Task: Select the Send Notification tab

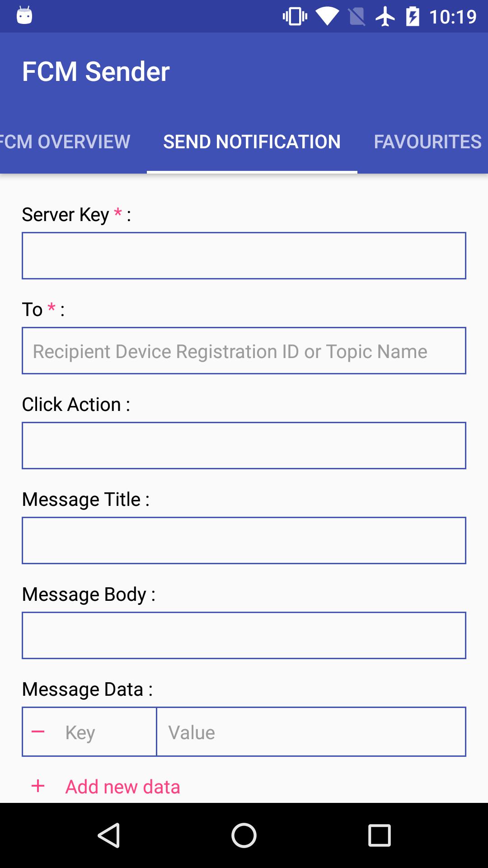Action: (252, 142)
